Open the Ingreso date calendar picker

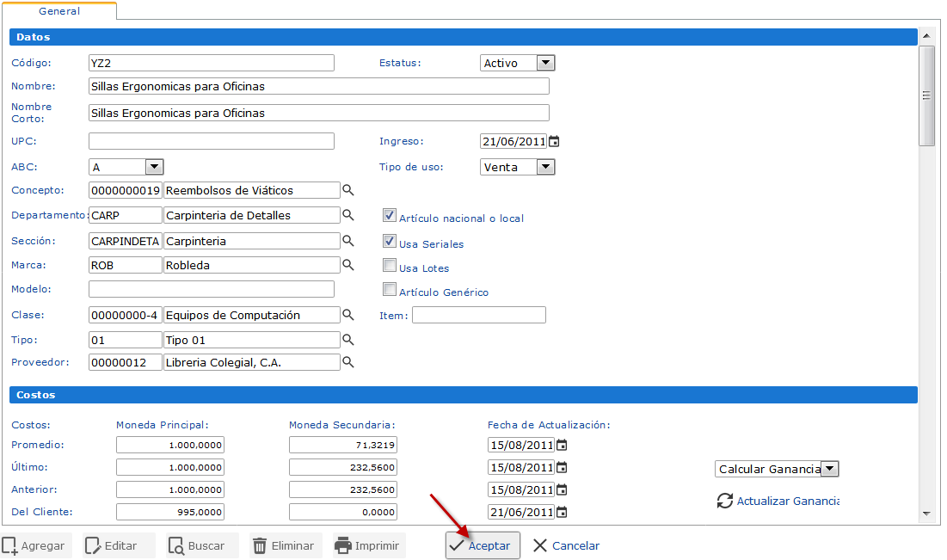click(554, 141)
